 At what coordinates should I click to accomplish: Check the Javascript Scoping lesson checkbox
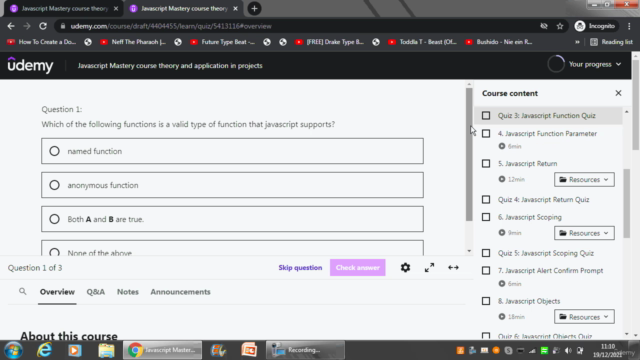tap(486, 217)
